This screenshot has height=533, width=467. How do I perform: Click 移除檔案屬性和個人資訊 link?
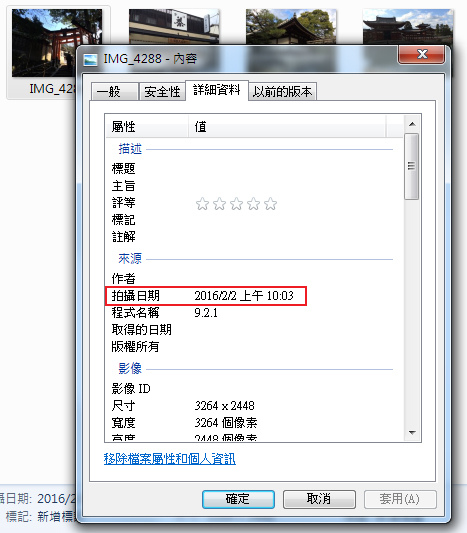tap(170, 459)
